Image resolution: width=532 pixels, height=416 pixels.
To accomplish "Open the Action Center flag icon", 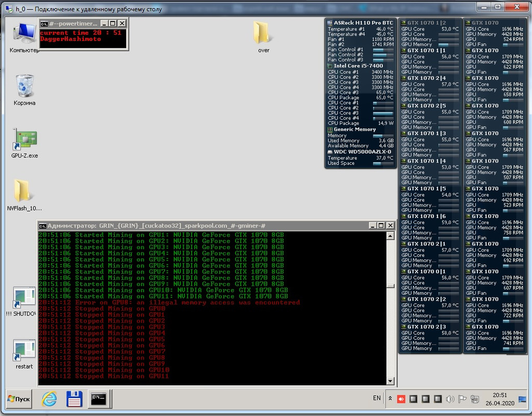I will (x=462, y=399).
